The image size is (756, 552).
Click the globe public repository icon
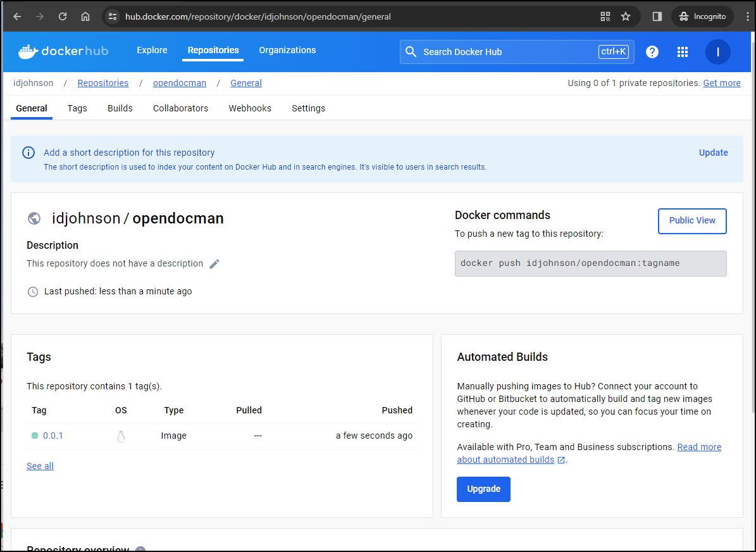tap(34, 218)
